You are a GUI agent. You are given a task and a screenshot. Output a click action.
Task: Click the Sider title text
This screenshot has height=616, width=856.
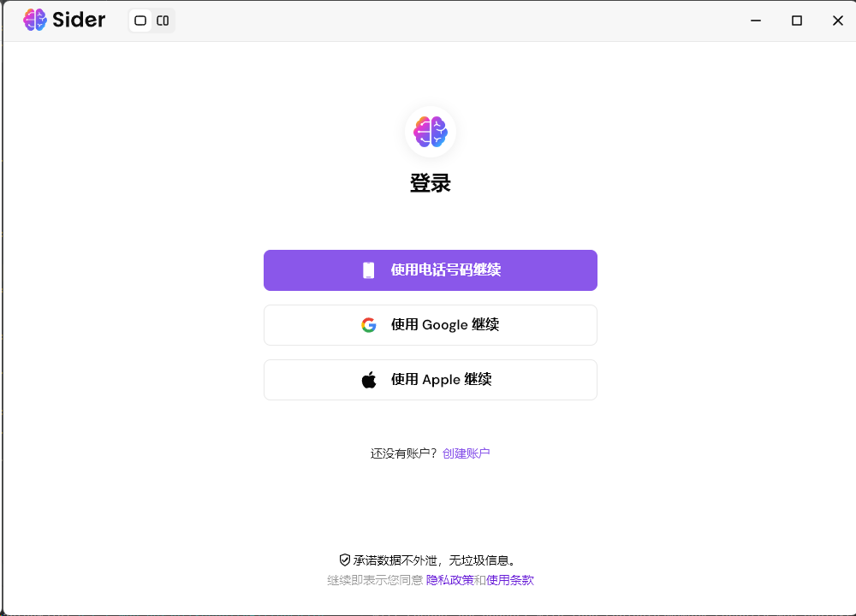pos(79,21)
